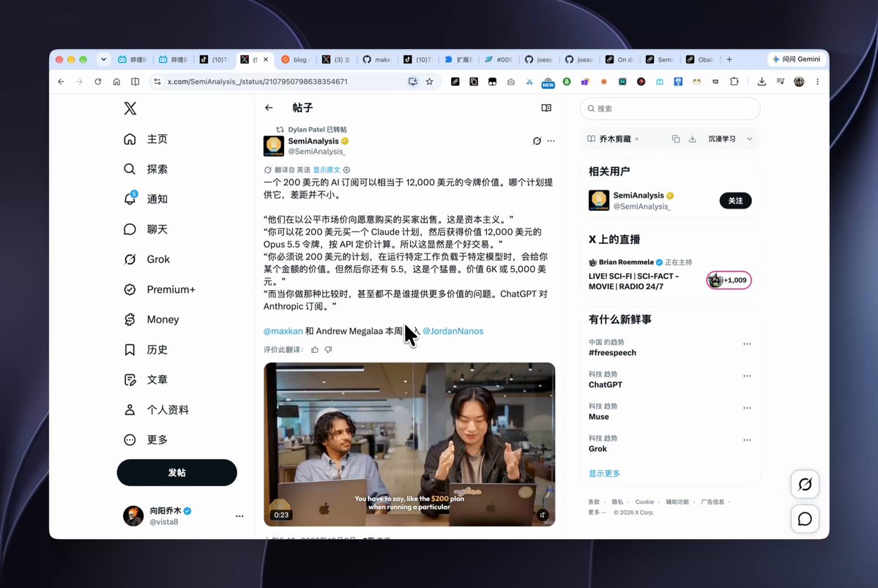
Task: Switch to the Obsidian tab
Action: click(701, 59)
